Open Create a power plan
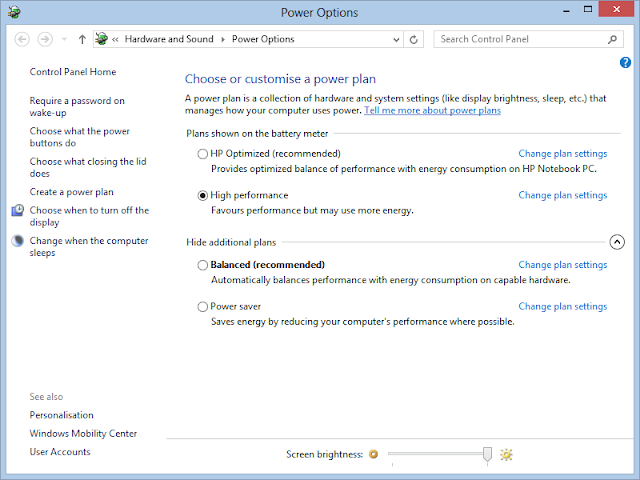 pos(71,192)
